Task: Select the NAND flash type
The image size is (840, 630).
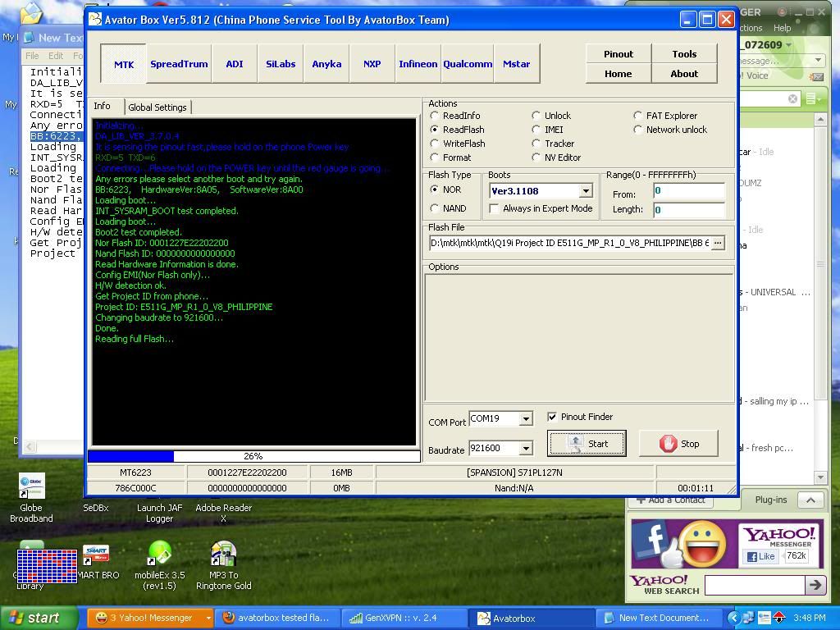Action: pos(435,208)
